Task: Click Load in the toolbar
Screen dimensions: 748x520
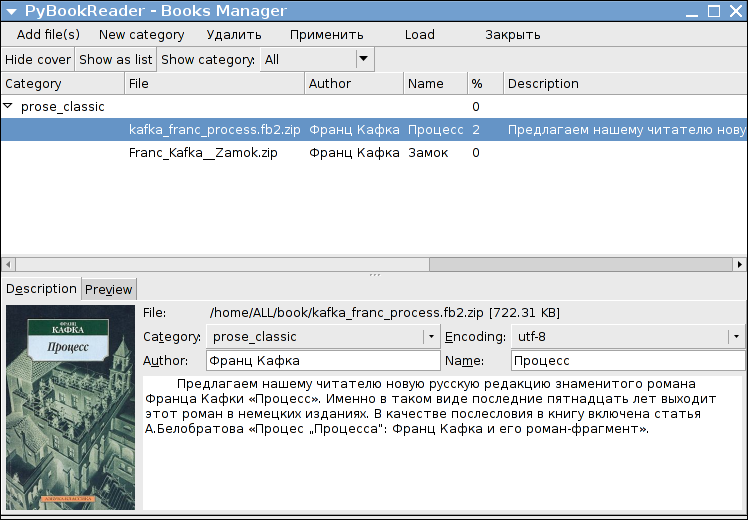Action: tap(419, 35)
